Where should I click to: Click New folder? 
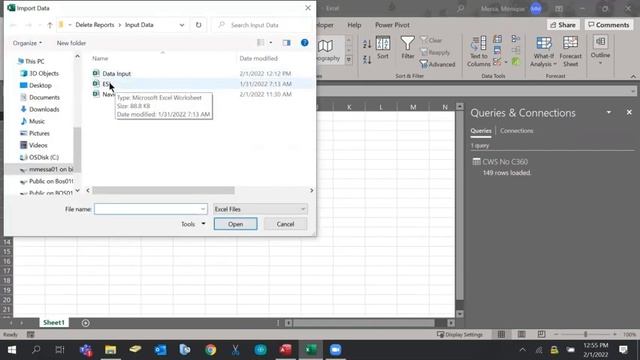(x=71, y=43)
